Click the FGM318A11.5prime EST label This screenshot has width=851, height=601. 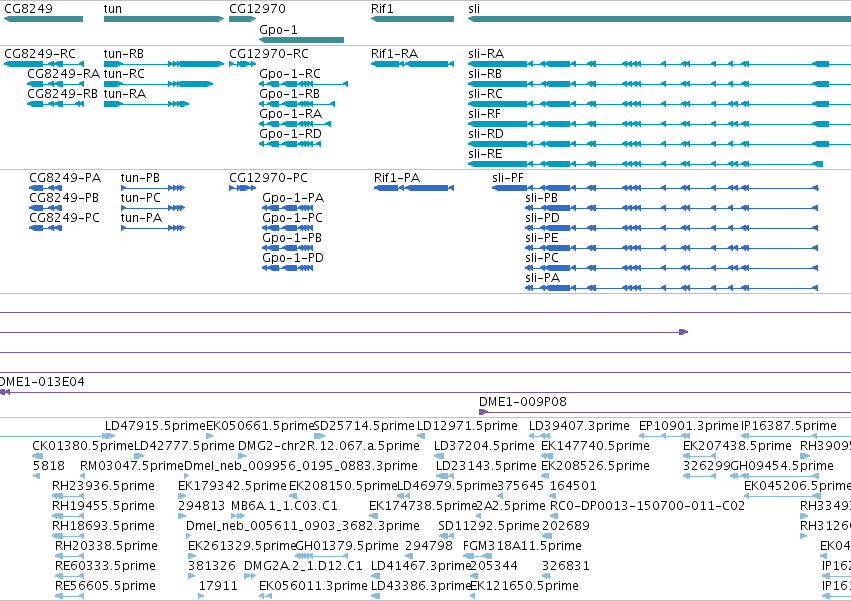(x=522, y=546)
